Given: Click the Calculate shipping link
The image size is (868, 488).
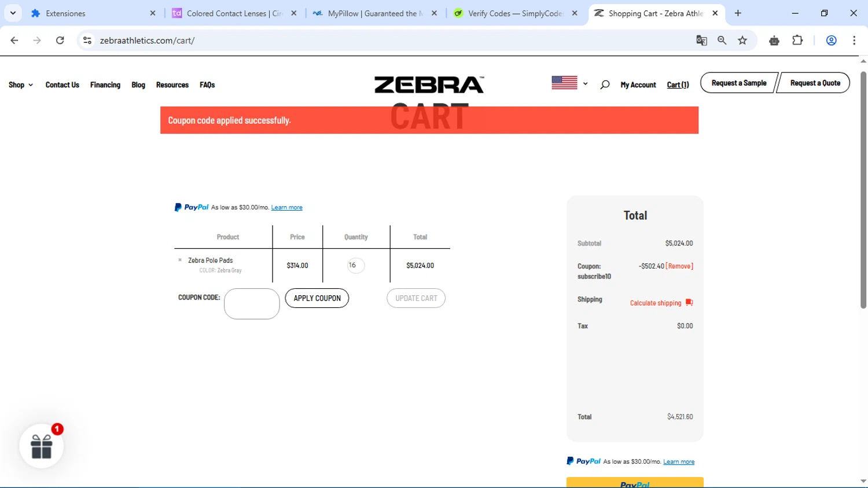Looking at the screenshot, I should (656, 303).
